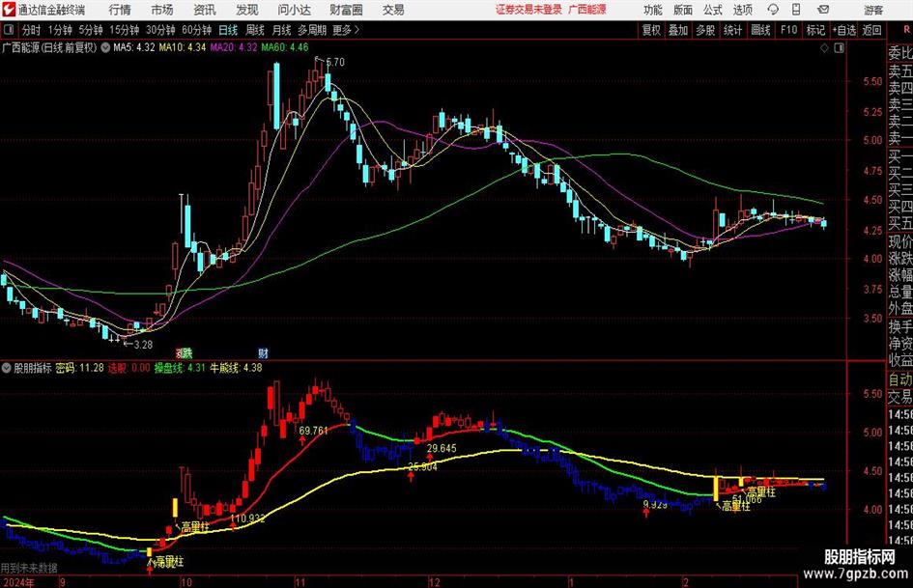
Task: Open the 功能 menu
Action: coord(653,10)
